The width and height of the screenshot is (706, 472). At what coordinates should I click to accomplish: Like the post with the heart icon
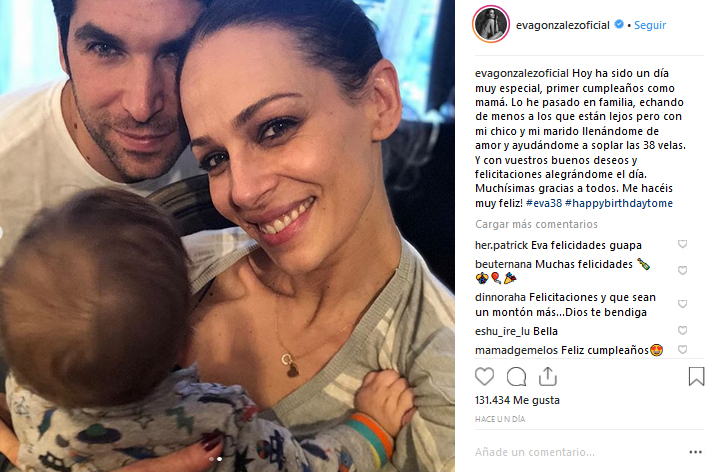[484, 376]
